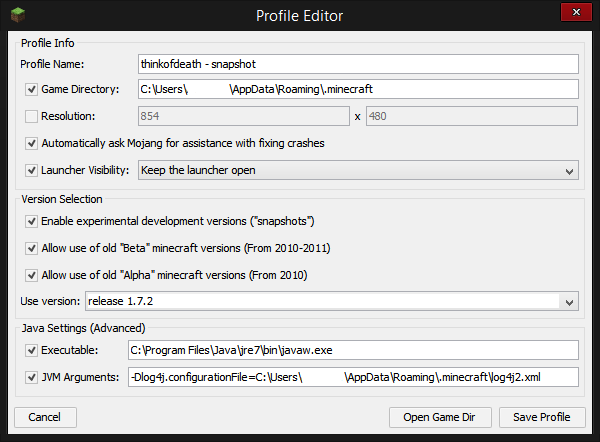The image size is (600, 442).
Task: Click the Game Directory path field
Action: click(x=357, y=89)
